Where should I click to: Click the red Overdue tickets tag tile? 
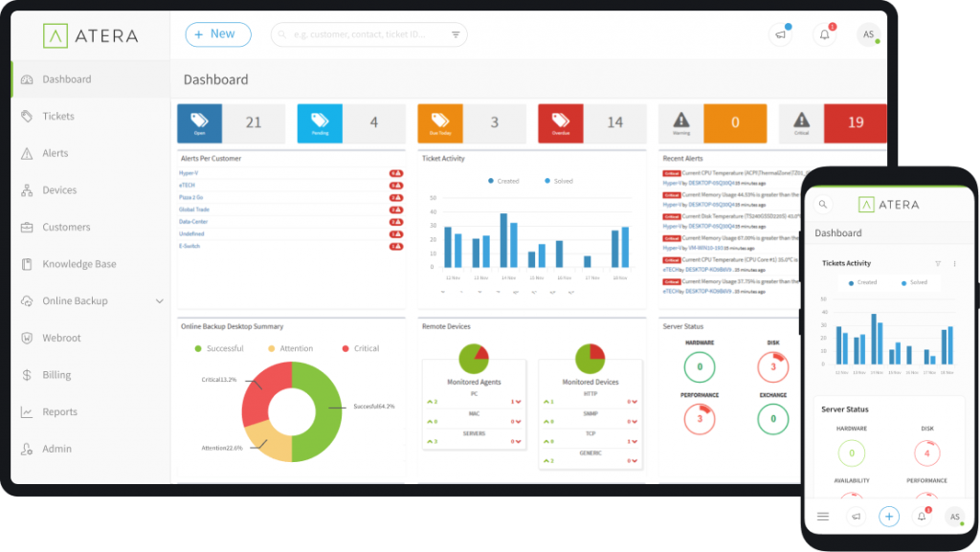pos(561,123)
